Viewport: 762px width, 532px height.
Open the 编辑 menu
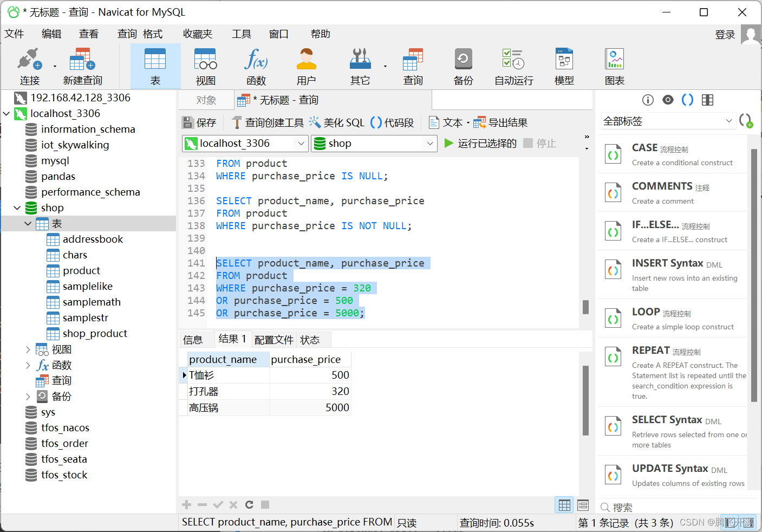coord(51,34)
